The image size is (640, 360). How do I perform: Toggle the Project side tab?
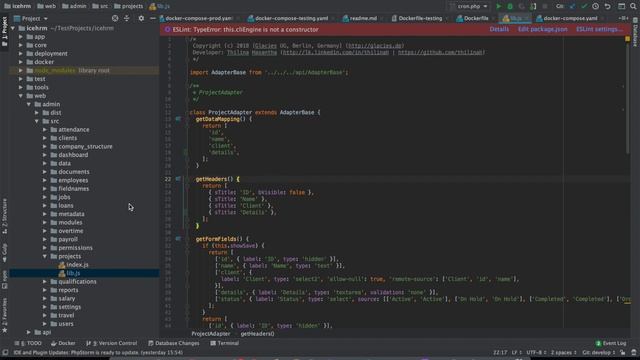(x=4, y=32)
